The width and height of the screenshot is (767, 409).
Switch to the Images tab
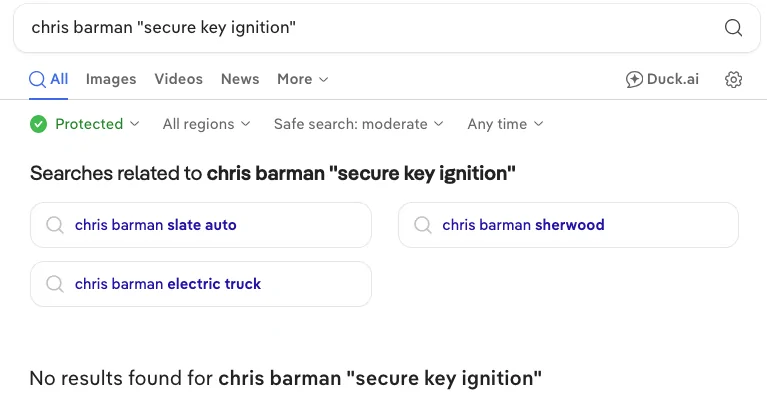tap(111, 79)
